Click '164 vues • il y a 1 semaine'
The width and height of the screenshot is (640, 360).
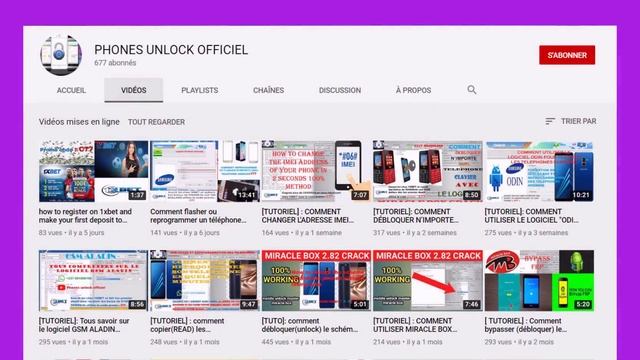tap(302, 233)
